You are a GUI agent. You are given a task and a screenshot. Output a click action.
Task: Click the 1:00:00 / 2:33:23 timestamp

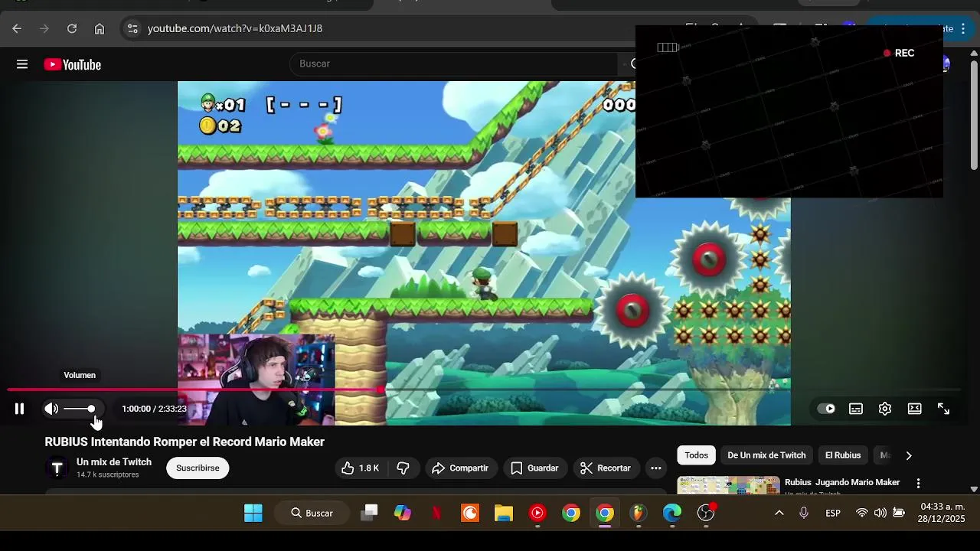(154, 409)
